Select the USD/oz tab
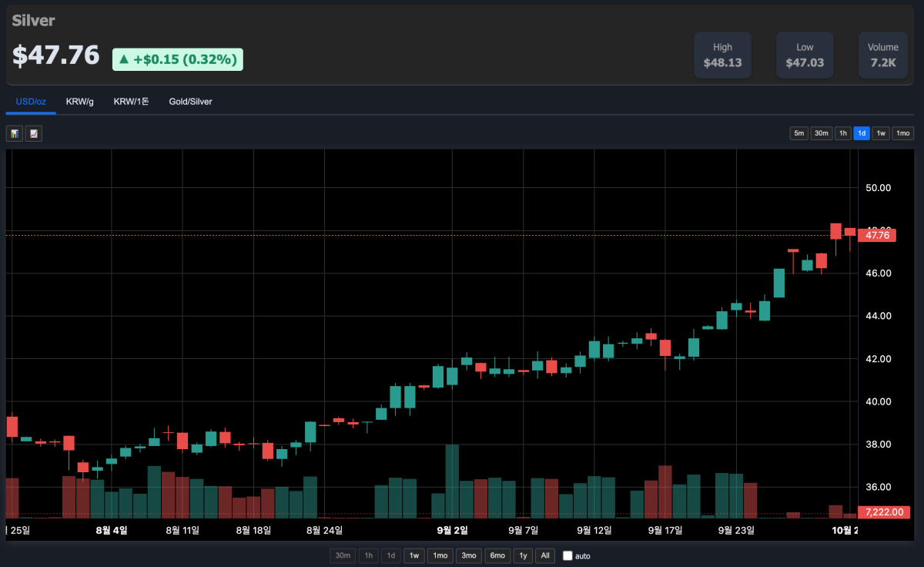 tap(31, 102)
